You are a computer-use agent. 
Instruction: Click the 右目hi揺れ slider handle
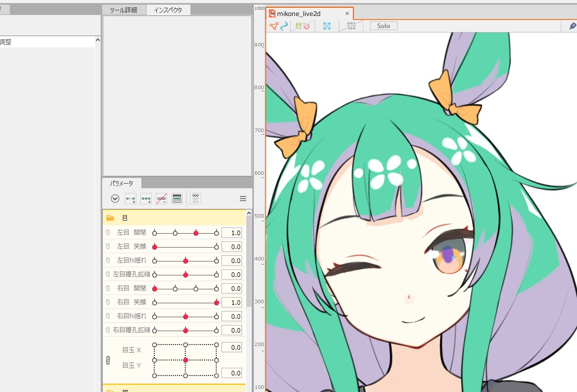click(x=186, y=317)
